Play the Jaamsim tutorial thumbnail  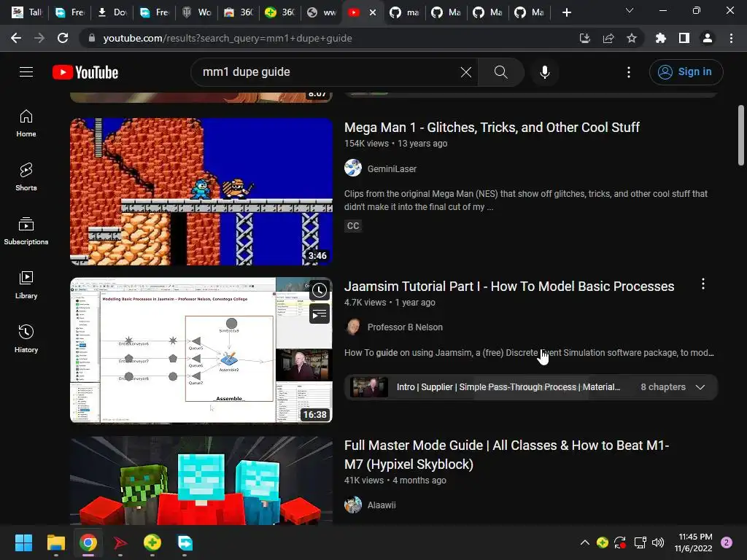[201, 350]
